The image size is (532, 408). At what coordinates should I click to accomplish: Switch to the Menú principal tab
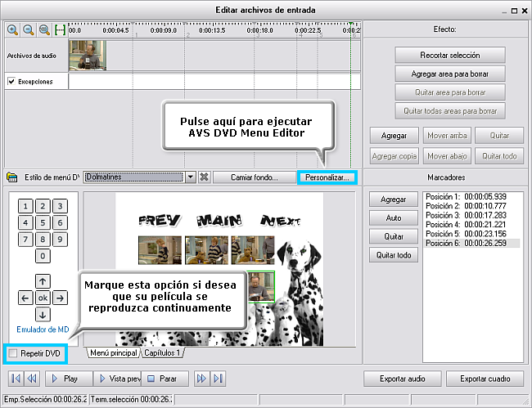(x=113, y=352)
